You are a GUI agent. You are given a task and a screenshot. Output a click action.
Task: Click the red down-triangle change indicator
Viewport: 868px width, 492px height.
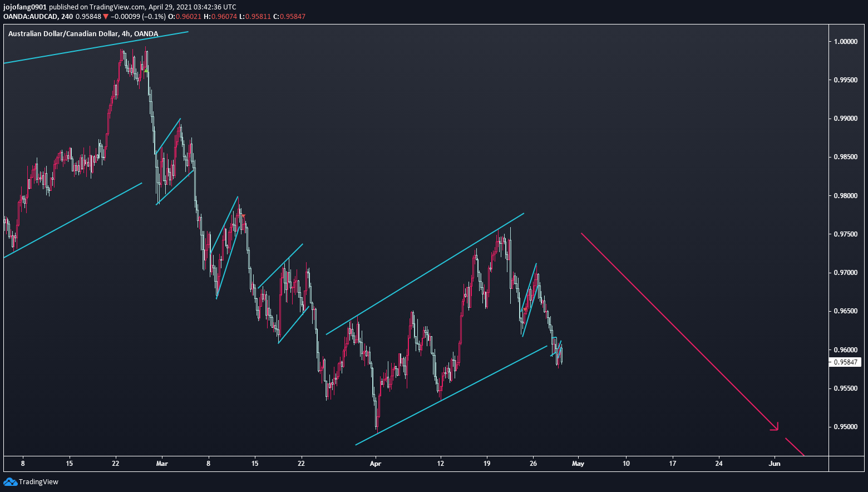[x=106, y=17]
